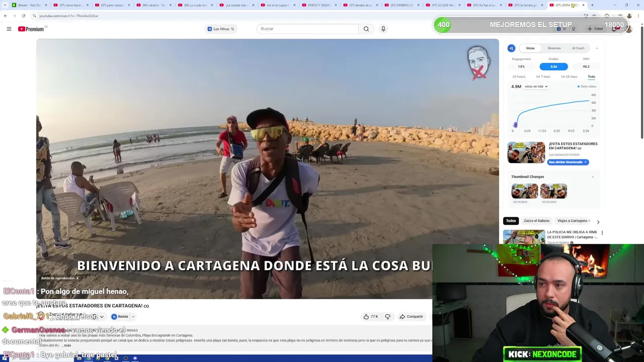Click the browser forward arrow
The height and width of the screenshot is (362, 644).
pyautogui.click(x=14, y=16)
